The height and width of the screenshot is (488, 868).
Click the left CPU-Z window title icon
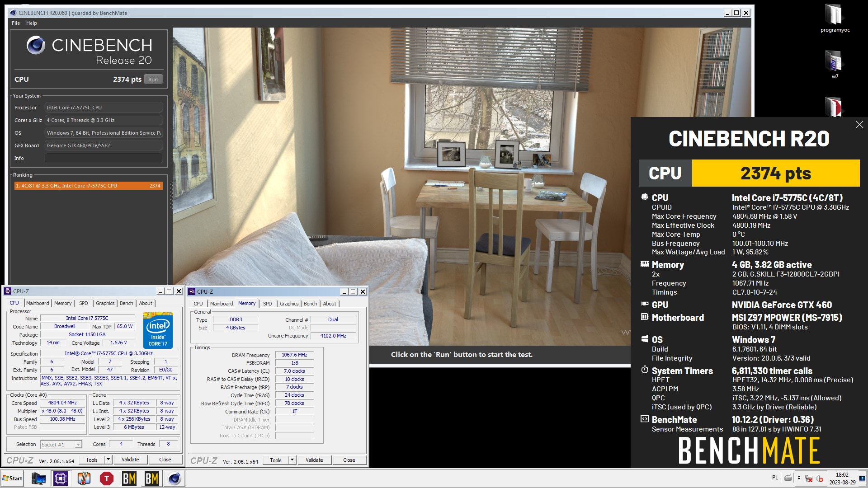[8, 291]
